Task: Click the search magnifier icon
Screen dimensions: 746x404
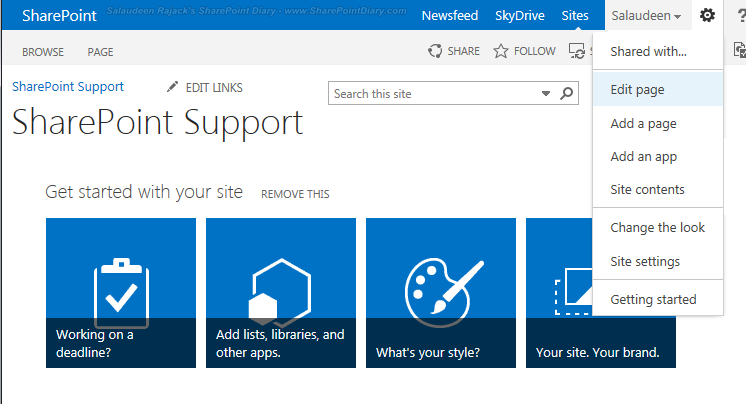Action: coord(567,94)
